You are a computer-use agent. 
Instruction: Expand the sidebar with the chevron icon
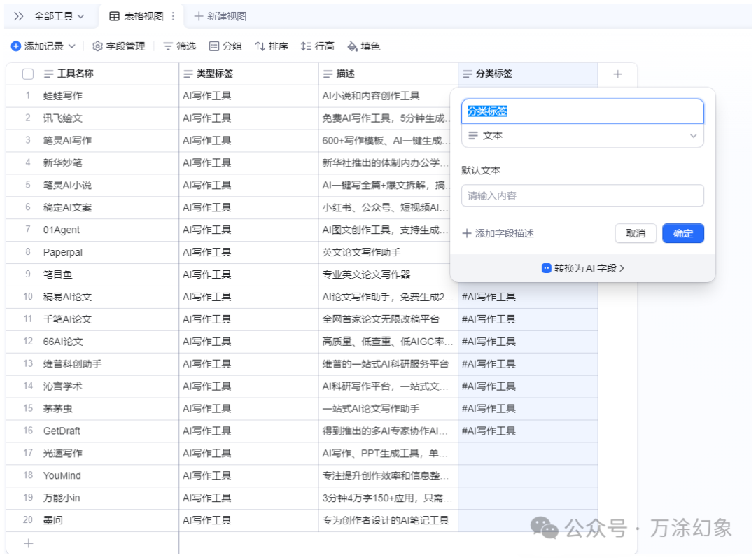18,15
